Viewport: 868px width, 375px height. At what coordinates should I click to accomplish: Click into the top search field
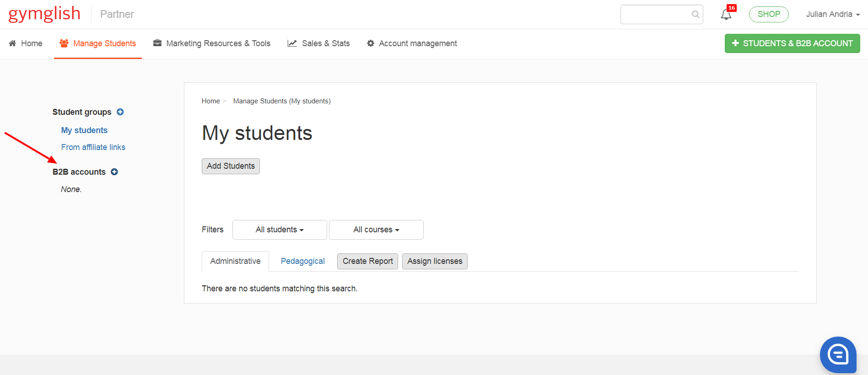[656, 15]
